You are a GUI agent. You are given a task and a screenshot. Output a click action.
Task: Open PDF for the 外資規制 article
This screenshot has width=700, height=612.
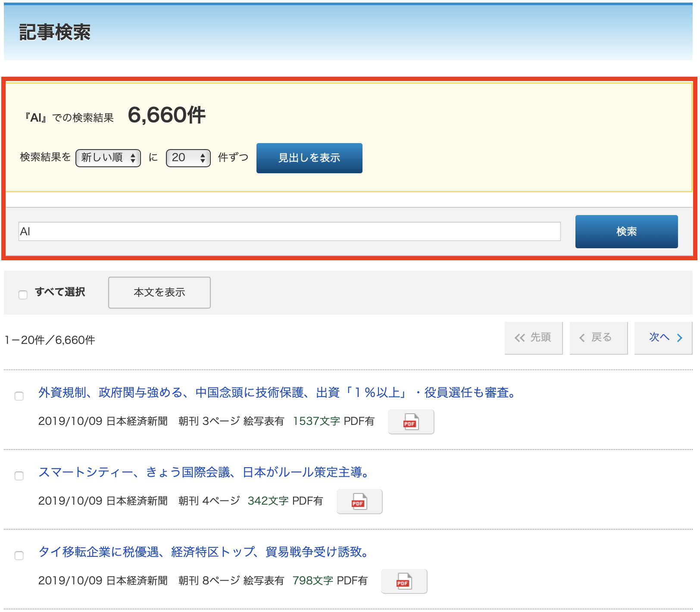point(411,422)
